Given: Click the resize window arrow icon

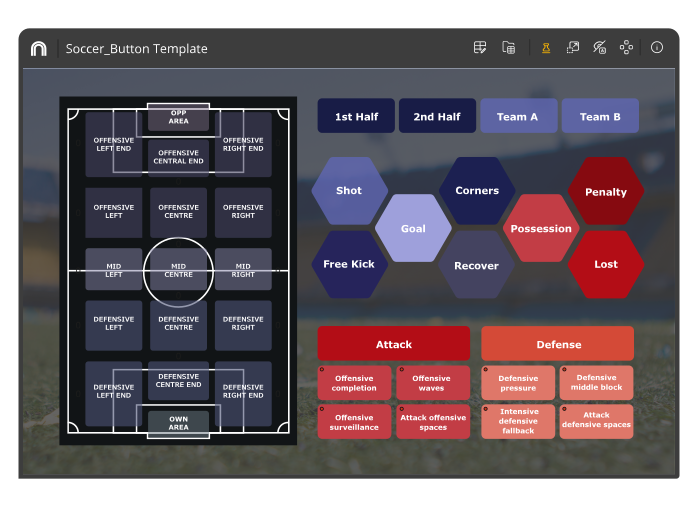Looking at the screenshot, I should click(x=572, y=47).
